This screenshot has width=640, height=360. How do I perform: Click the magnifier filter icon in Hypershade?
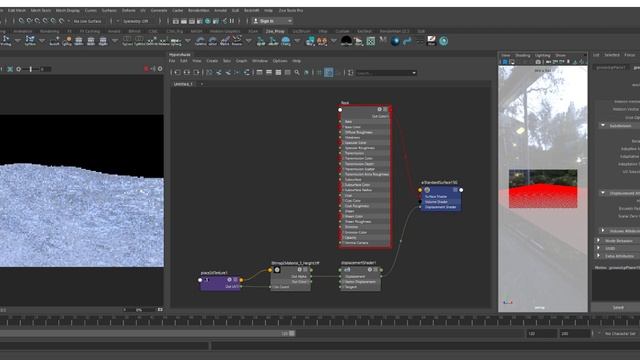(x=297, y=73)
